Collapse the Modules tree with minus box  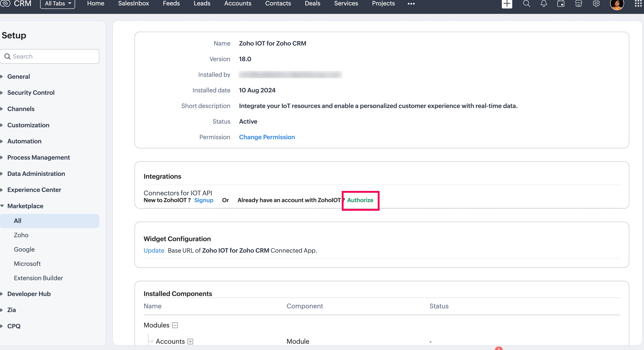175,325
